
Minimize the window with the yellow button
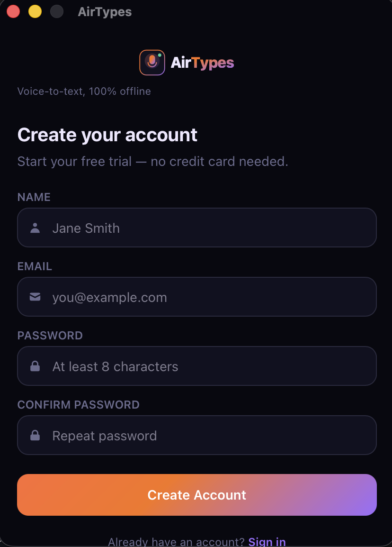[x=35, y=11]
